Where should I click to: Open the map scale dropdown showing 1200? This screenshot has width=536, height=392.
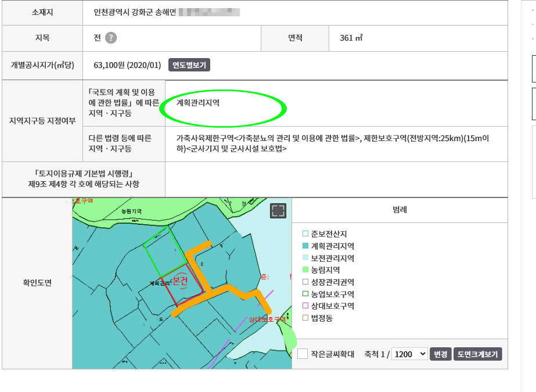click(409, 354)
